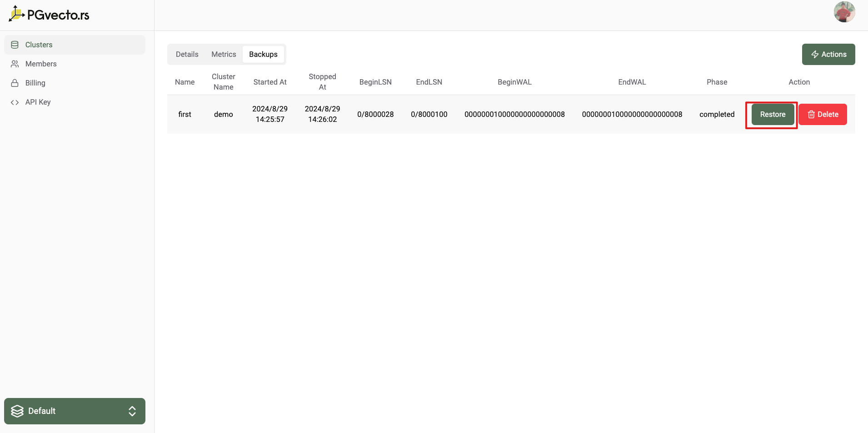868x433 pixels.
Task: Open the Actions dropdown menu
Action: click(828, 54)
